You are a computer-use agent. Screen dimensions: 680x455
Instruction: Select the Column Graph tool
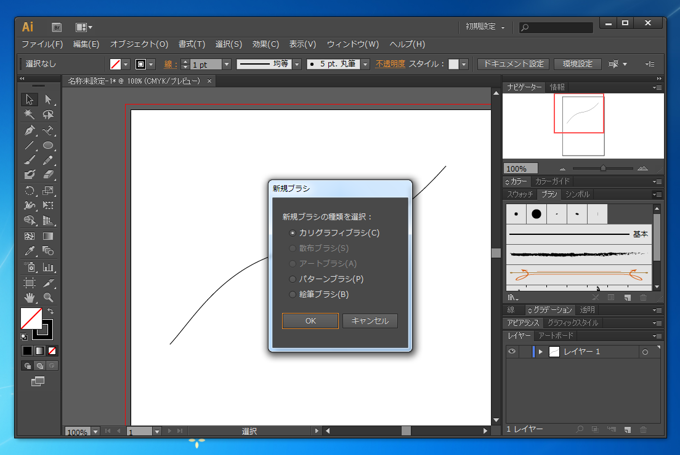tap(48, 267)
